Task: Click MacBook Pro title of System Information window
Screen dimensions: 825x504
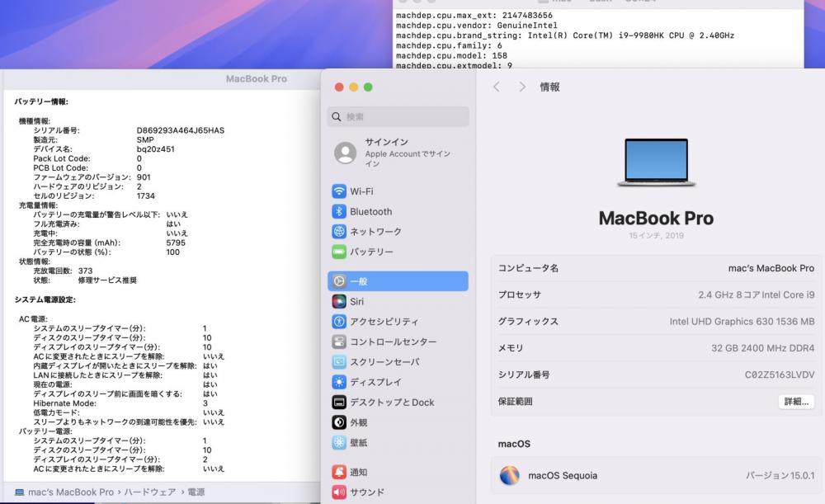Action: 257,79
